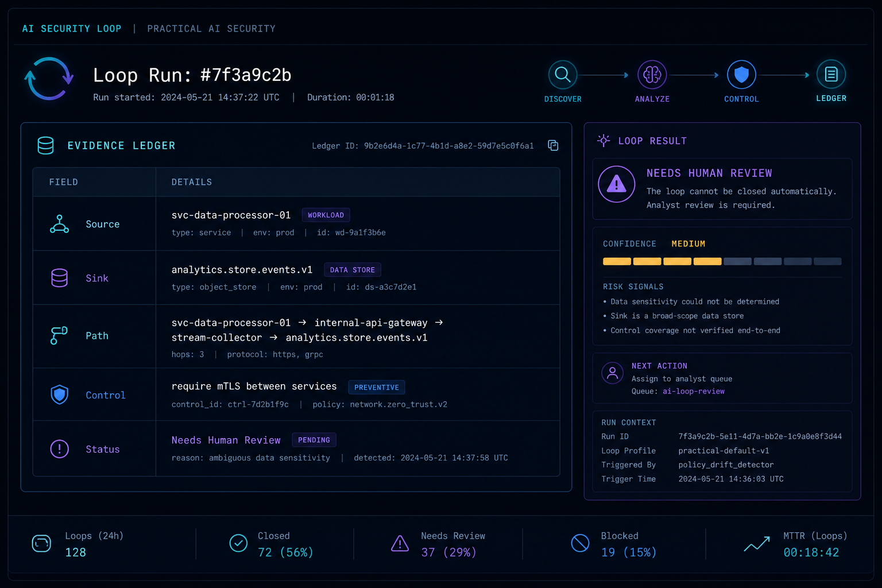
Task: Click the Sink row database icon
Action: point(59,278)
